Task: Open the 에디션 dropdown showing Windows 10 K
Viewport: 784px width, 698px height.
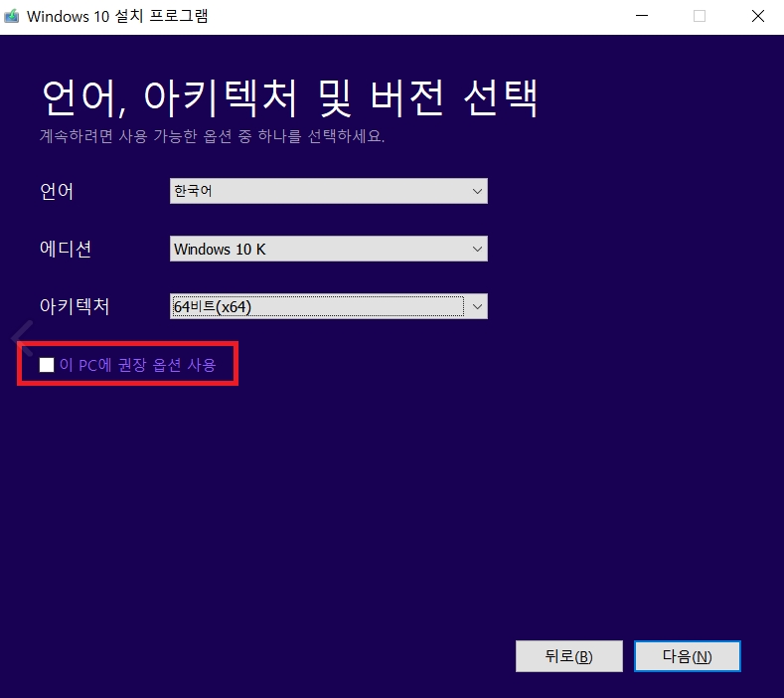Action: point(329,249)
